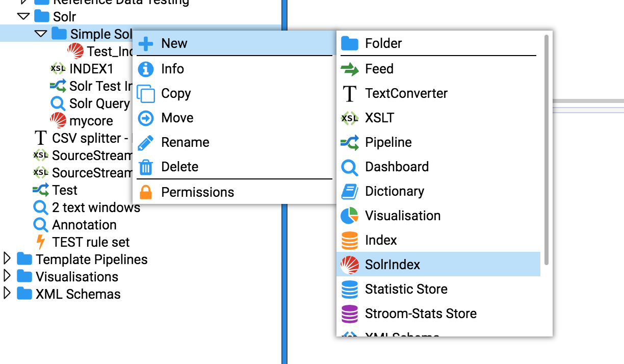Click the Visualisation pie chart icon
This screenshot has width=624, height=364.
[350, 216]
